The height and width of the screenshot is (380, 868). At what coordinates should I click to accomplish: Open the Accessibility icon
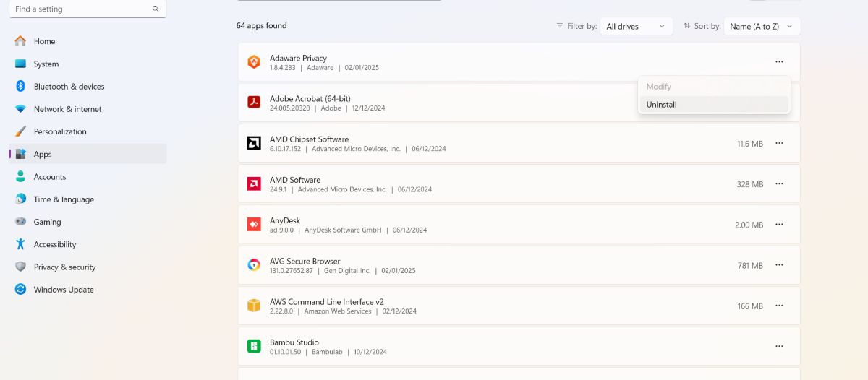pyautogui.click(x=20, y=244)
